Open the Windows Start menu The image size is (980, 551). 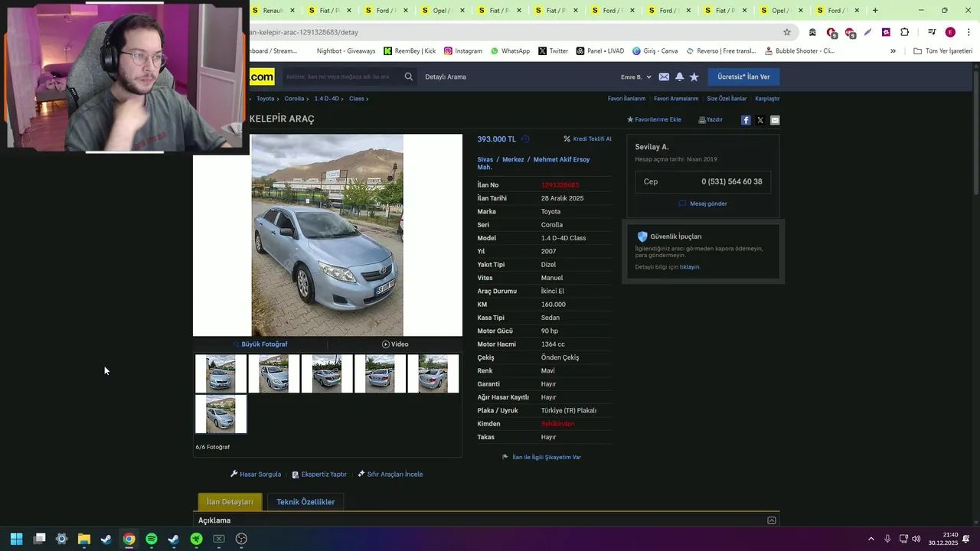click(x=16, y=539)
